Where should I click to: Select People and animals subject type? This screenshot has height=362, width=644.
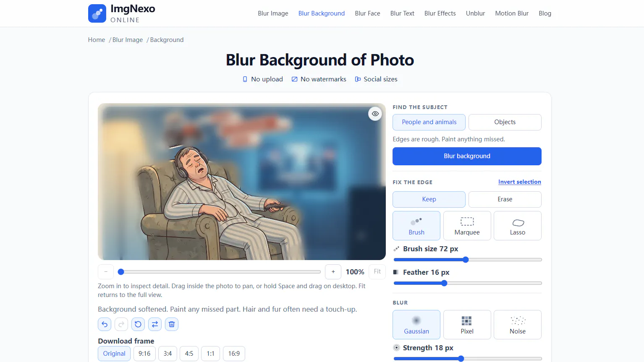[429, 122]
